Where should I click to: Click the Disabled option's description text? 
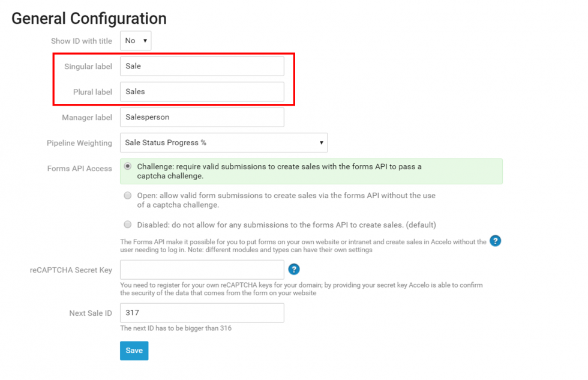pos(286,225)
